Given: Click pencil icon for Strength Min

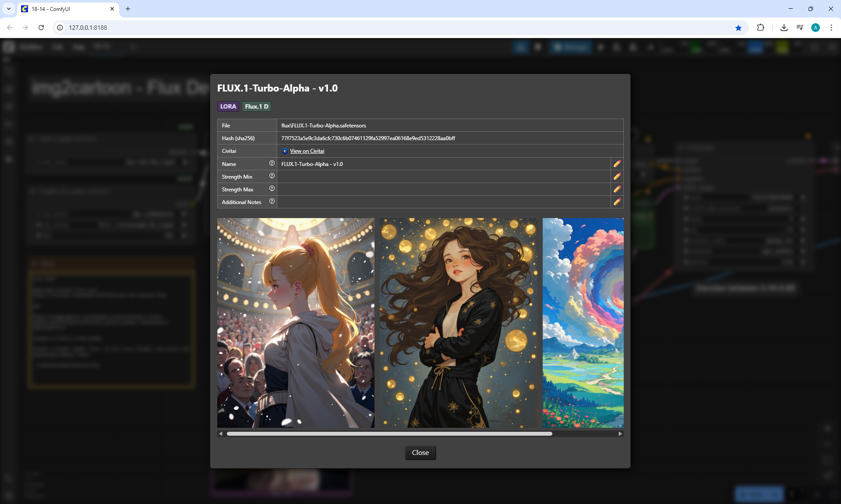Looking at the screenshot, I should coord(617,176).
